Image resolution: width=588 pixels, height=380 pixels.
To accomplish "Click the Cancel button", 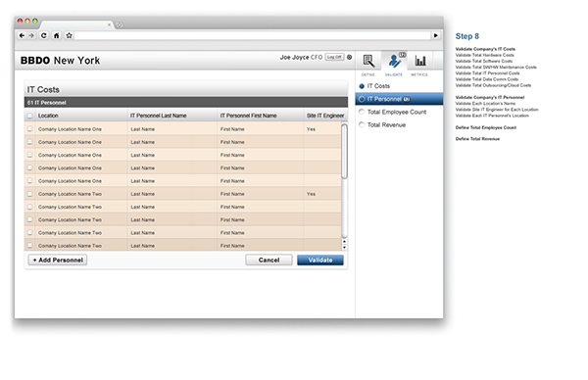I will pyautogui.click(x=269, y=260).
